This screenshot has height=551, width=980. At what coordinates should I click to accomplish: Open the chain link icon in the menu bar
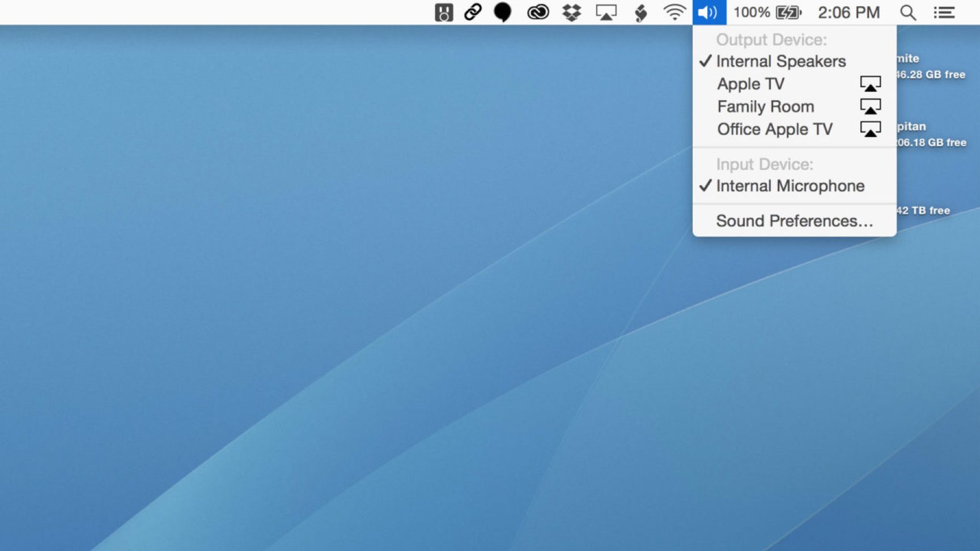click(473, 12)
